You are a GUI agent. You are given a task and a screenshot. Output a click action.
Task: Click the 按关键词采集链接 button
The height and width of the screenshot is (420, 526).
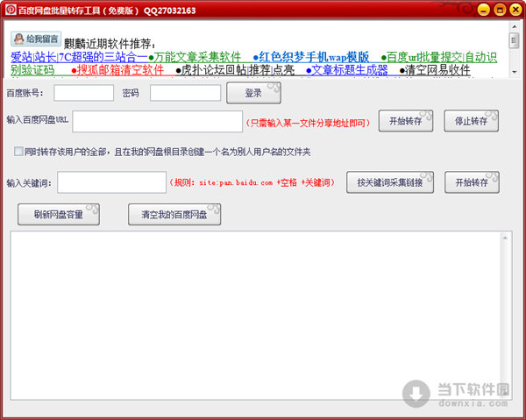coord(390,182)
